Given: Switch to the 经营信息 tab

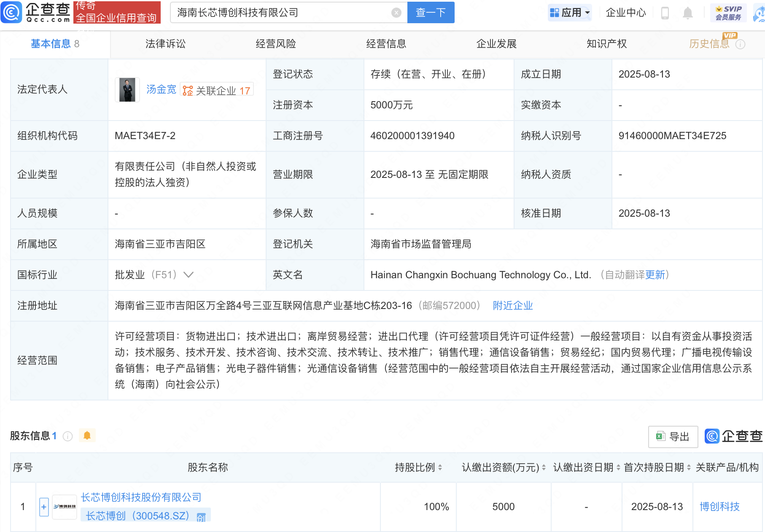Looking at the screenshot, I should pyautogui.click(x=386, y=44).
